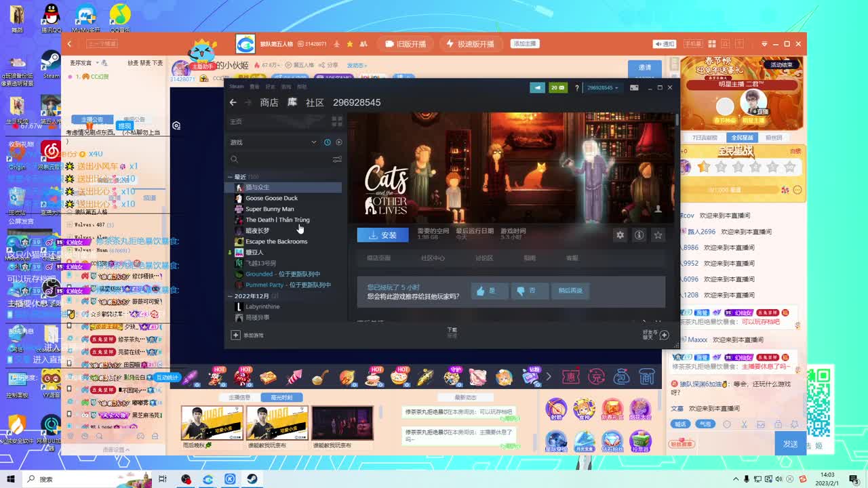
Task: Open the 分享 share link under title
Action: 329,65
